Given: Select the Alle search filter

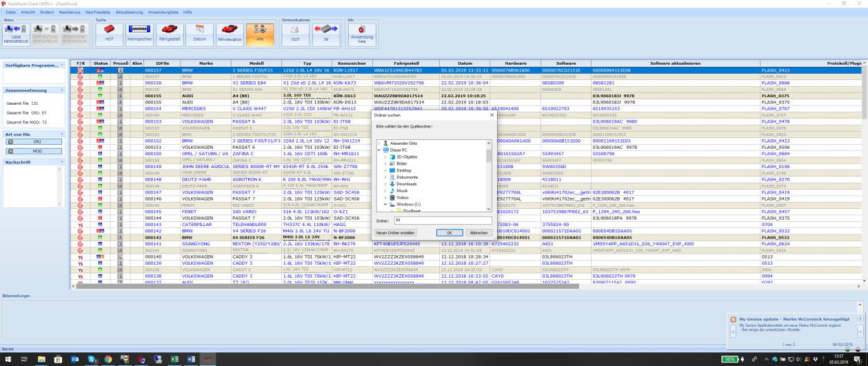Looking at the screenshot, I should 261,34.
